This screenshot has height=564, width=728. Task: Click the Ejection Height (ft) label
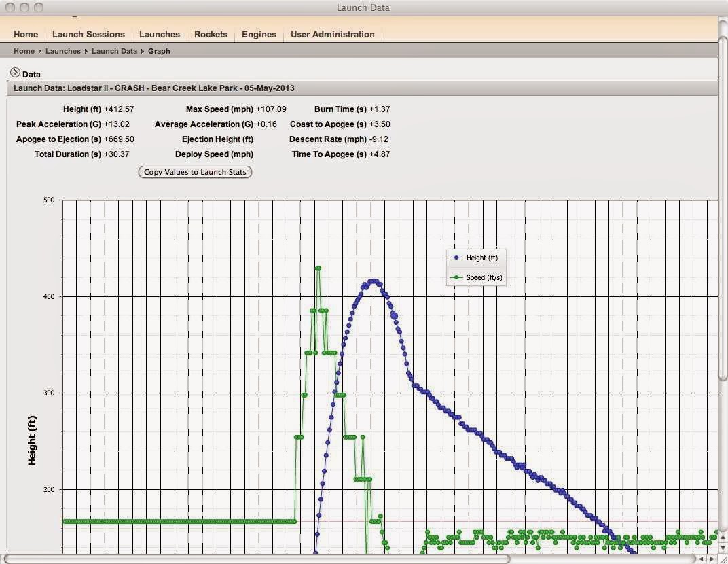(217, 139)
